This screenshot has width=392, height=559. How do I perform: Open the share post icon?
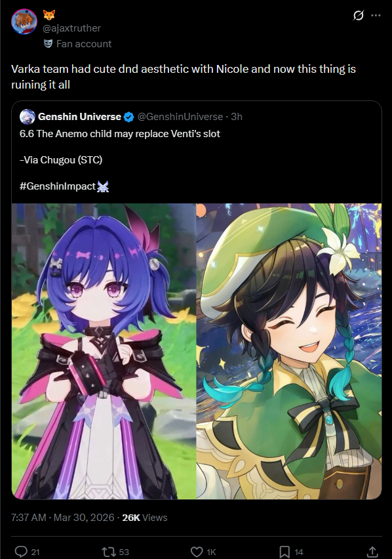pos(372,552)
